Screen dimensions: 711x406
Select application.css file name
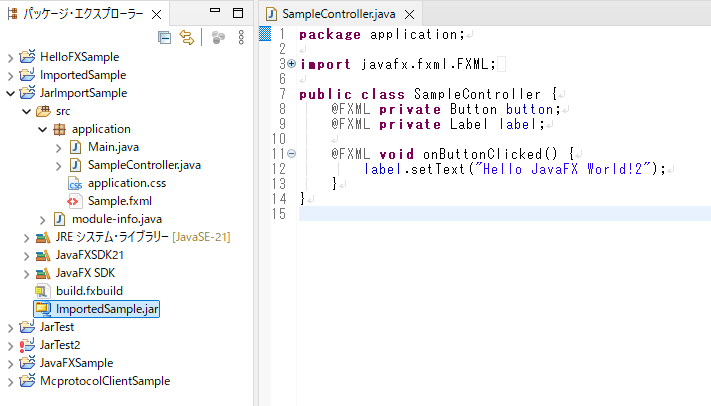click(x=127, y=183)
